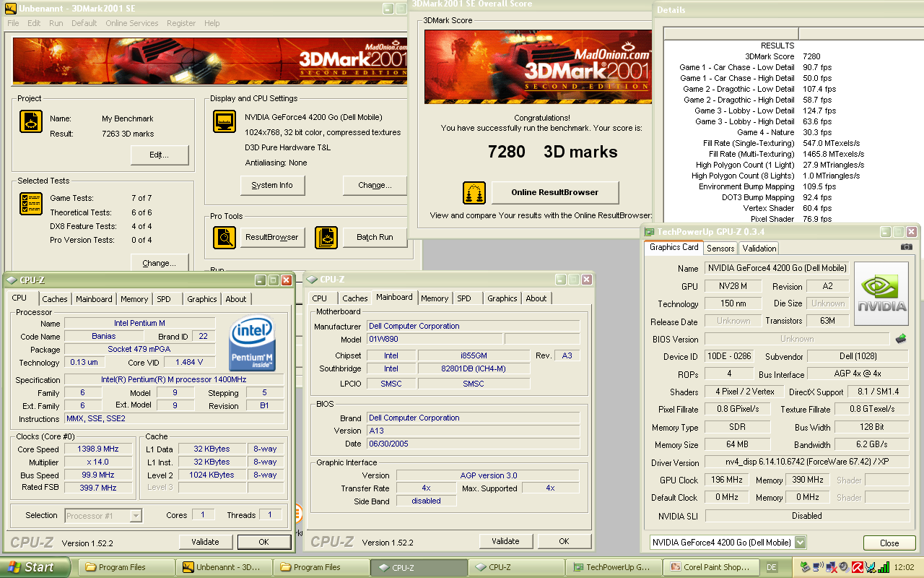Click the ResultBrowser magnifier icon
Viewport: 924px width, 578px height.
coord(224,237)
